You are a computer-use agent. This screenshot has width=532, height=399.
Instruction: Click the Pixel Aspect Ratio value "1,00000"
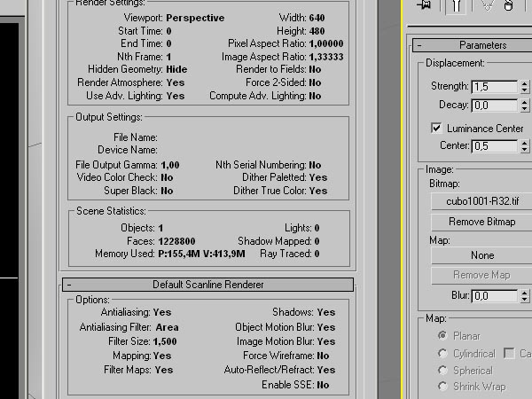click(326, 43)
